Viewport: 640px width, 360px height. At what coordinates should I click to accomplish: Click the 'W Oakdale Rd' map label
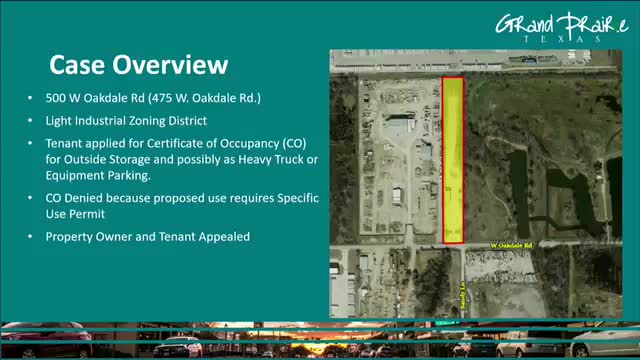[x=511, y=245]
